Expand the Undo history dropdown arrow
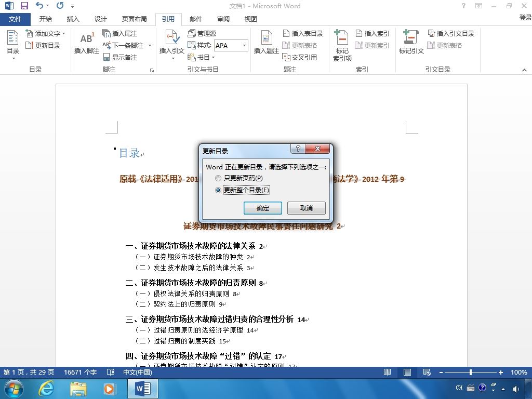532x399 pixels. point(47,5)
